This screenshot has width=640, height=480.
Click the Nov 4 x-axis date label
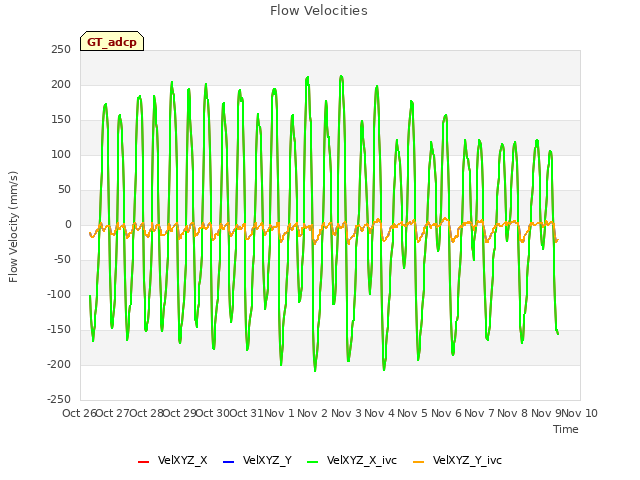point(379,413)
